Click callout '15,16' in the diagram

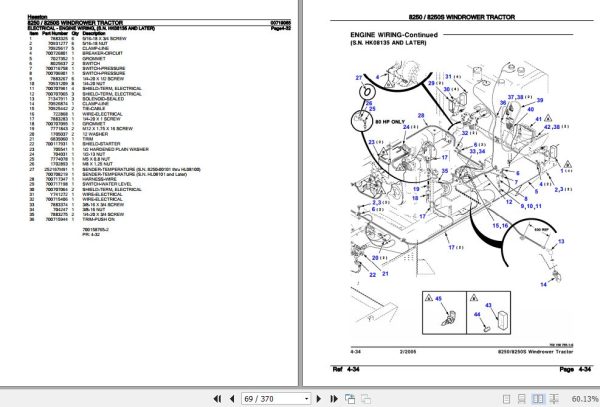(x=500, y=226)
